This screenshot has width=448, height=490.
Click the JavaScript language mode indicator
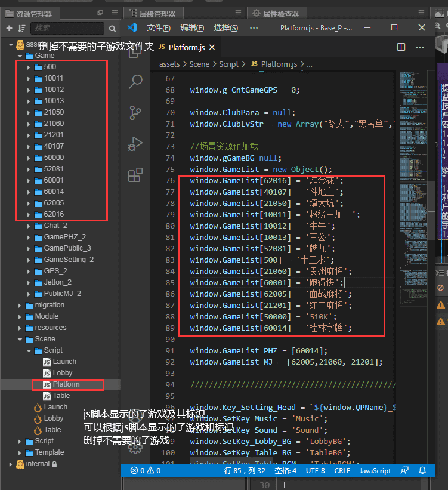(375, 470)
